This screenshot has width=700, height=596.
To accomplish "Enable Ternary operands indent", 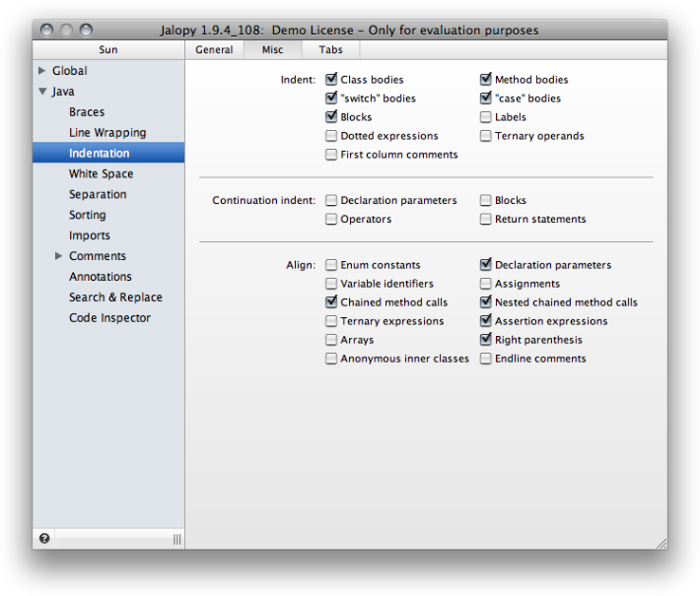I will pyautogui.click(x=486, y=136).
